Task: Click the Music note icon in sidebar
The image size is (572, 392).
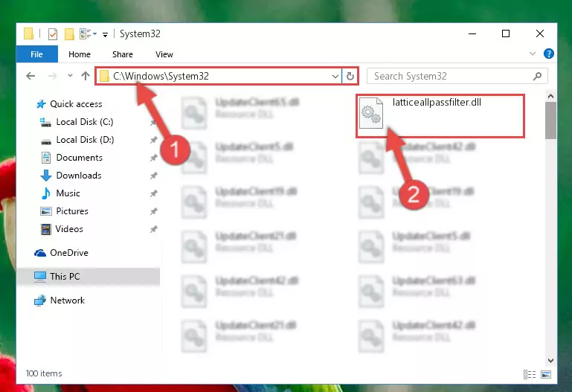Action: point(46,193)
